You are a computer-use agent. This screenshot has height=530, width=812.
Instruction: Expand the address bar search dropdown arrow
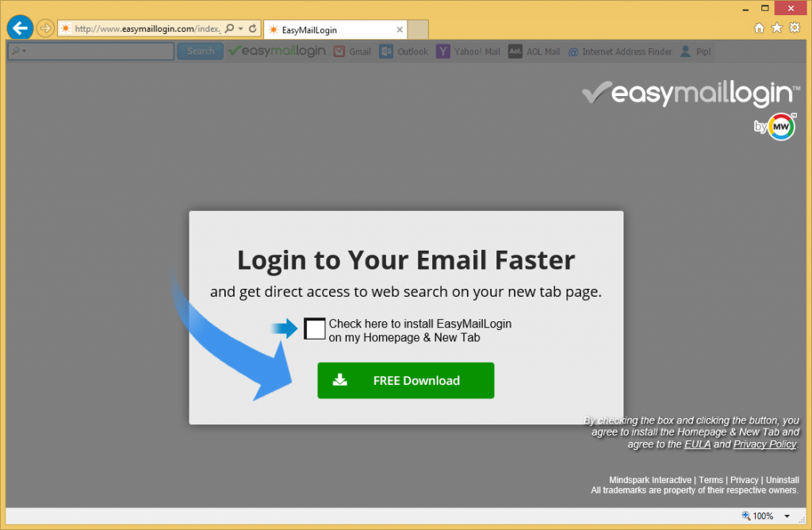tap(241, 29)
